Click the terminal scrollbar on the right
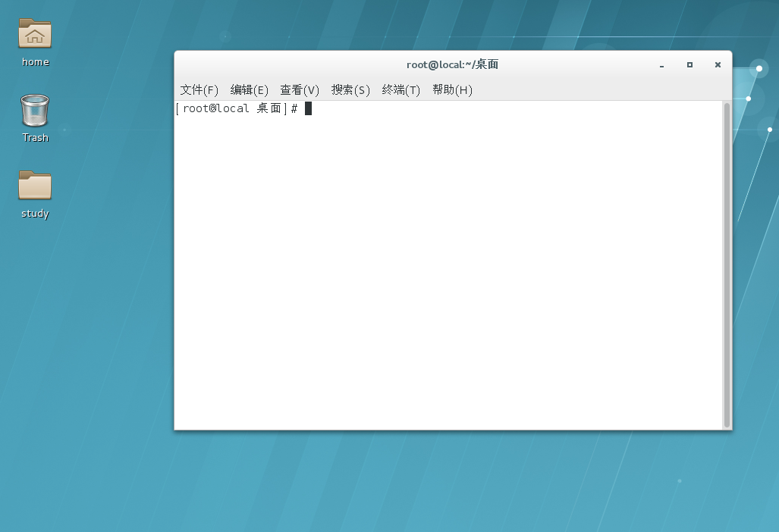This screenshot has width=779, height=532. tap(726, 227)
